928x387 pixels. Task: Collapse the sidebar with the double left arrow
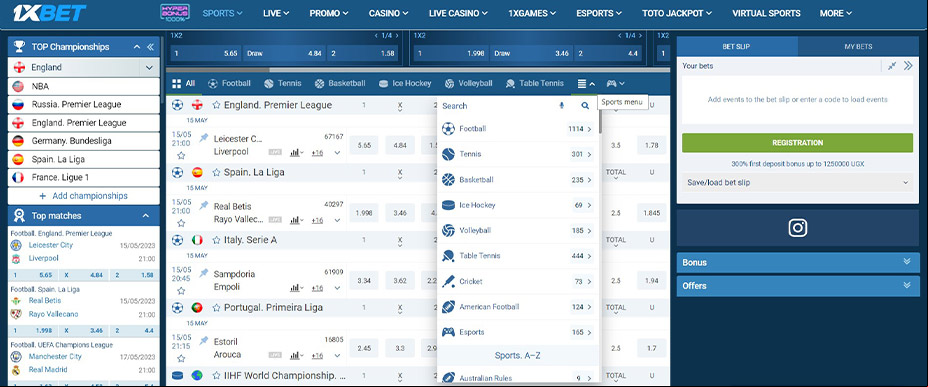[x=150, y=47]
